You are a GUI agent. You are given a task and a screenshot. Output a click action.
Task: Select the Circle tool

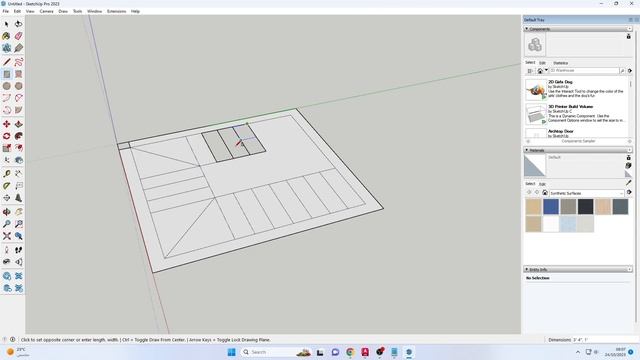pos(7,86)
